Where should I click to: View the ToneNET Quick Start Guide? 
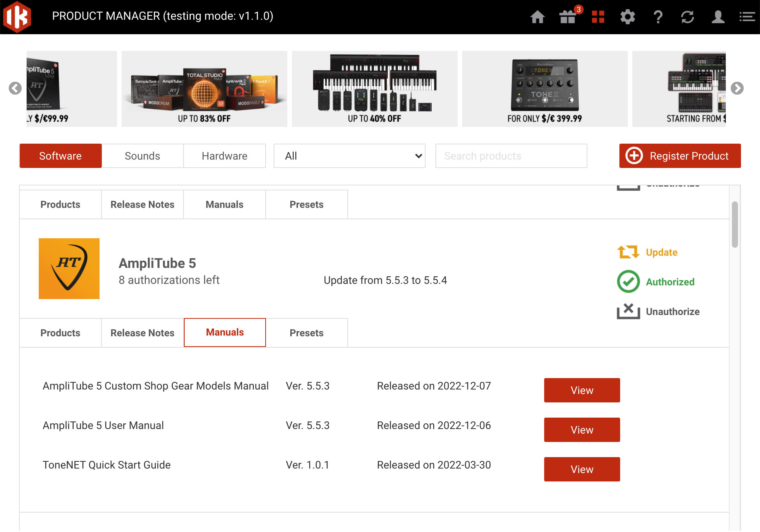pyautogui.click(x=582, y=469)
